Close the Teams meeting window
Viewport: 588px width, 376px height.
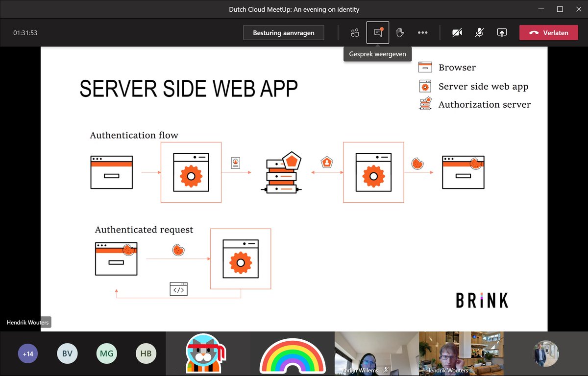[x=578, y=9]
